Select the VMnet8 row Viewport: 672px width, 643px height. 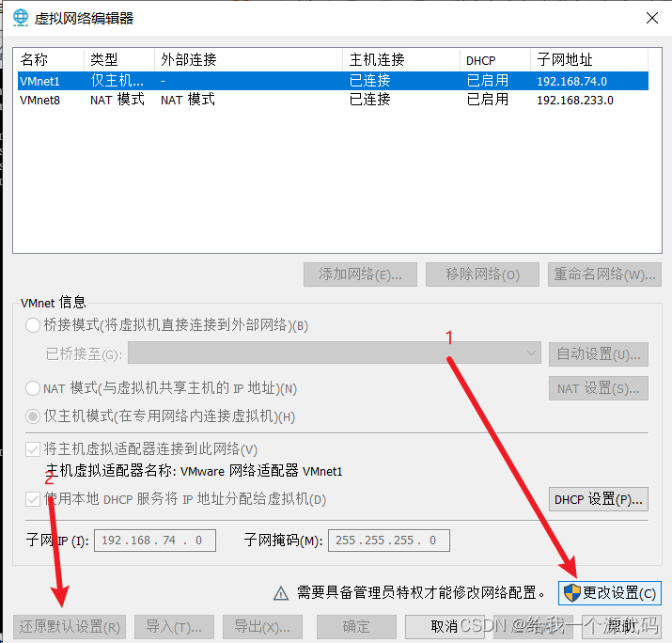tap(333, 100)
